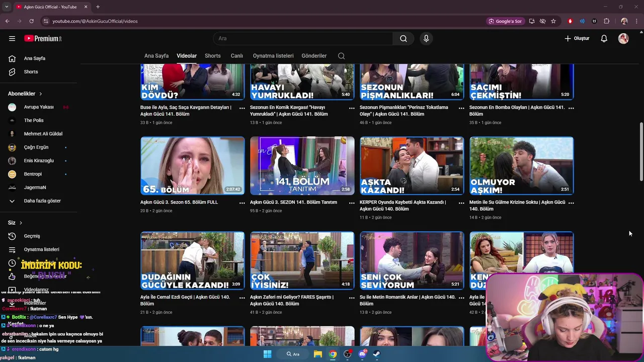Open options for 141. Bölüm Tanıtım video
This screenshot has width=644, height=362.
[352, 203]
